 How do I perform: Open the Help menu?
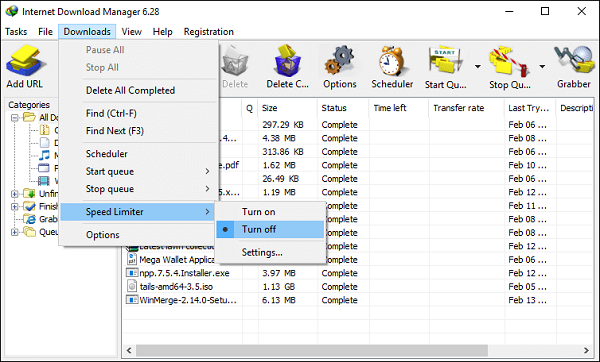click(x=163, y=32)
